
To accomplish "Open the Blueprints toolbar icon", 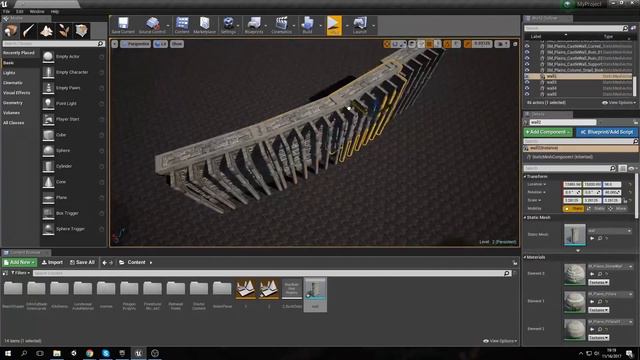I will click(254, 24).
